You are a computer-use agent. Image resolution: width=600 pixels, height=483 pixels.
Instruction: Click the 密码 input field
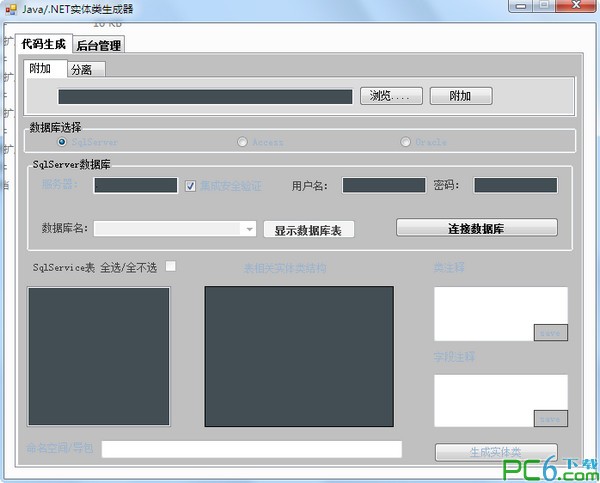pyautogui.click(x=515, y=185)
